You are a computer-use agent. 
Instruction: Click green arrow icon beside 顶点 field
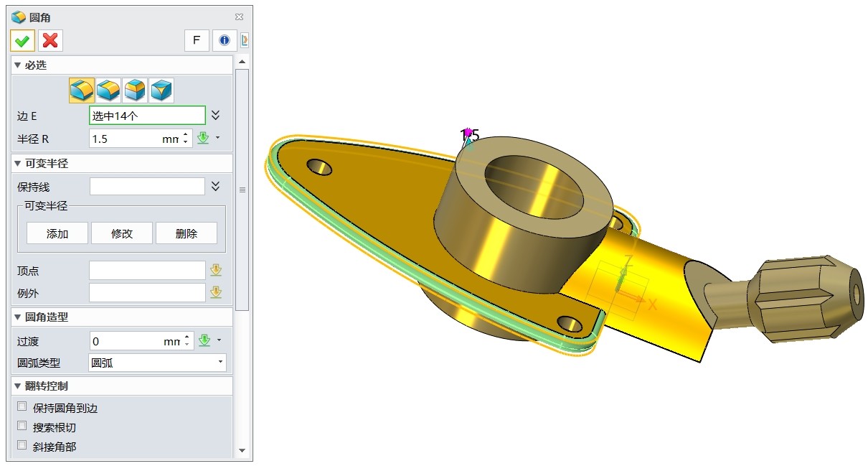[x=216, y=271]
